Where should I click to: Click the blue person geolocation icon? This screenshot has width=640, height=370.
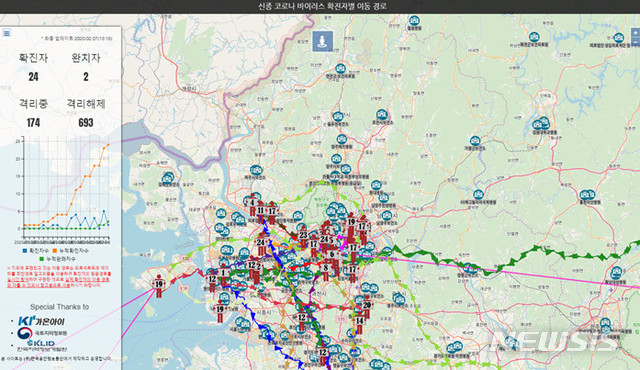click(322, 41)
